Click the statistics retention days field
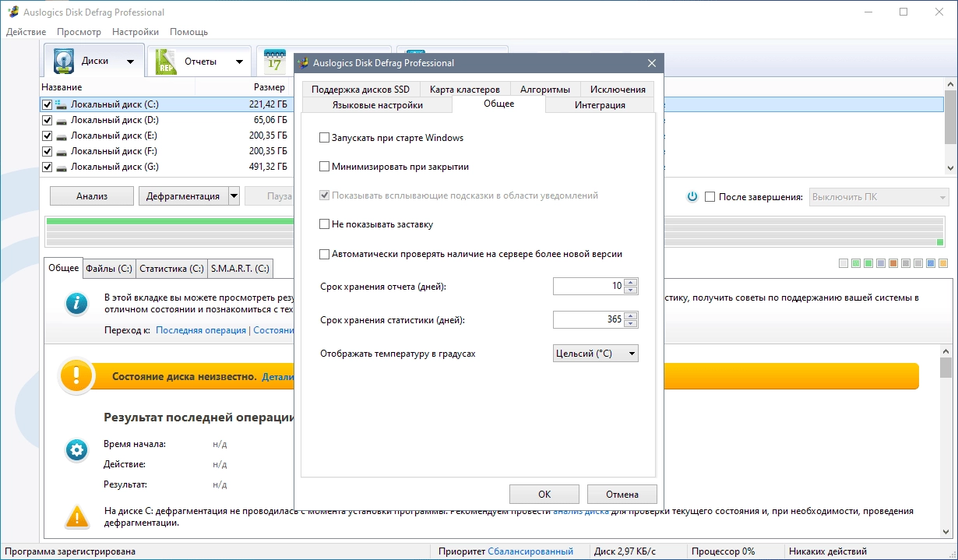 (x=589, y=319)
